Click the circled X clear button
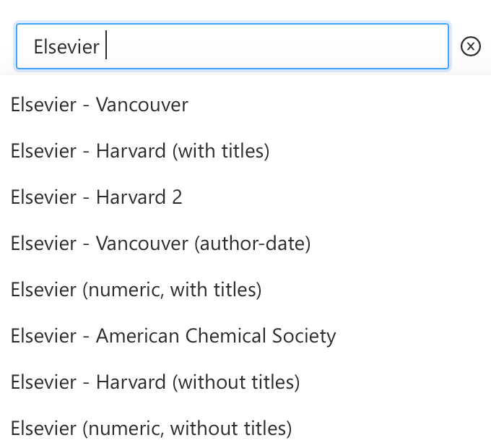The width and height of the screenshot is (491, 448). (470, 46)
